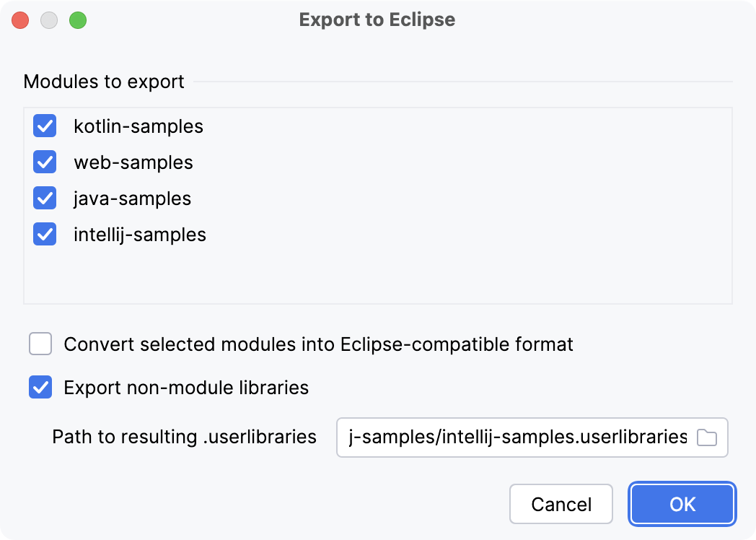Close the dialog with the red traffic light
Viewport: 756px width, 540px height.
[20, 19]
